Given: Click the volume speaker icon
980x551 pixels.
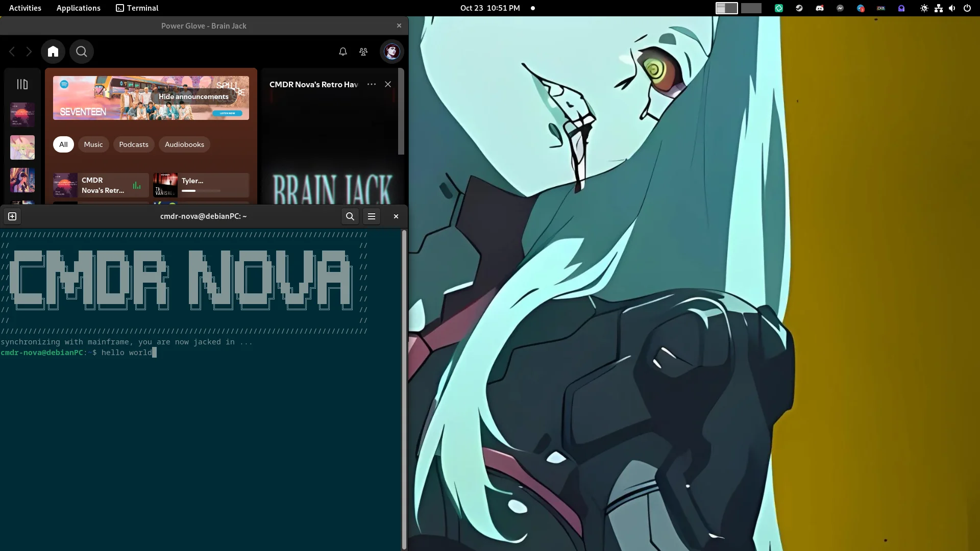Looking at the screenshot, I should coord(952,8).
